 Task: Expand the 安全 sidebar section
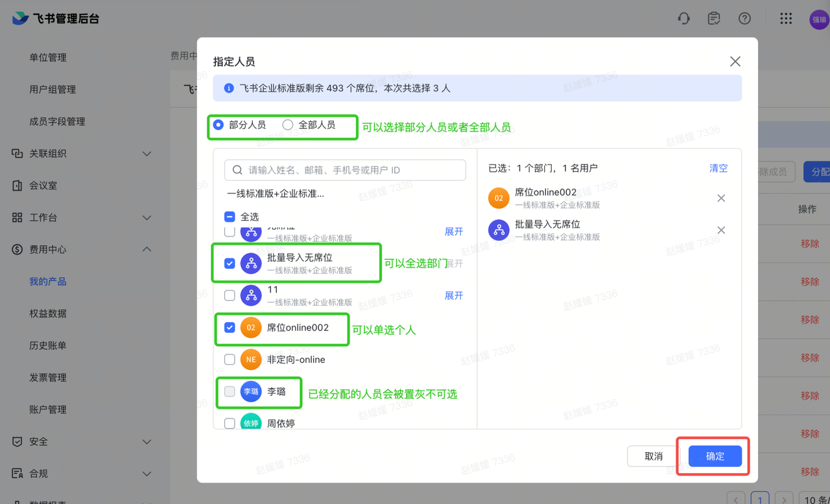[147, 441]
